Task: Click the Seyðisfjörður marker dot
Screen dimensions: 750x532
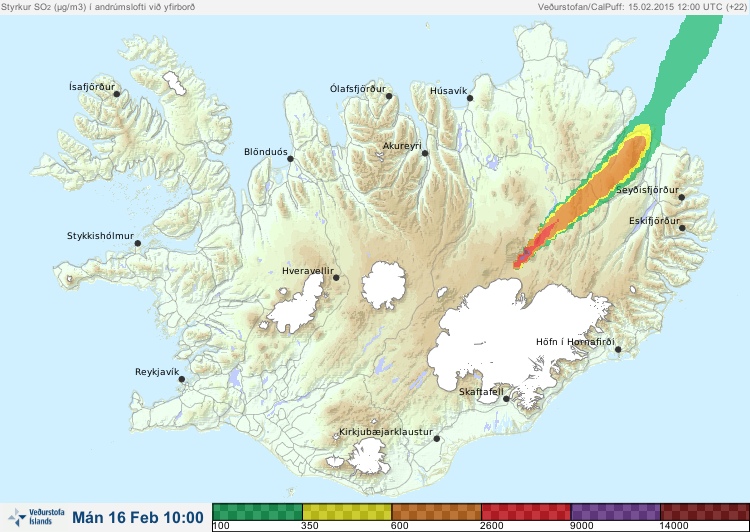Action: click(682, 197)
